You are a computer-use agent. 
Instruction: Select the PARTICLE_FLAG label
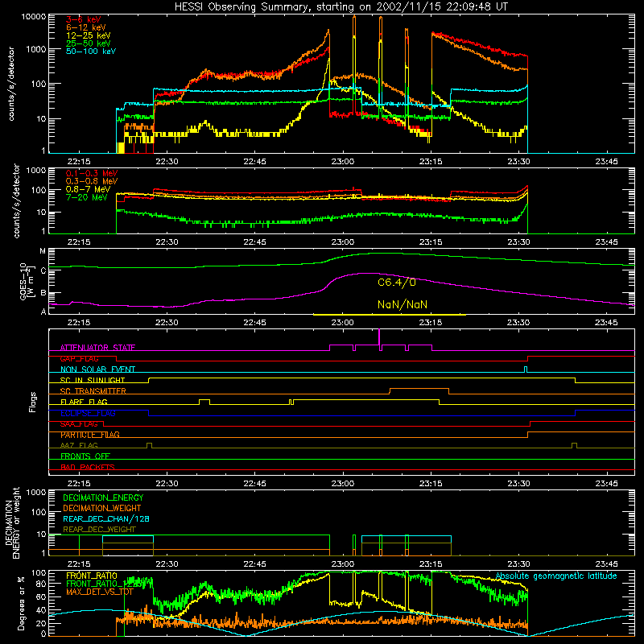pos(90,435)
